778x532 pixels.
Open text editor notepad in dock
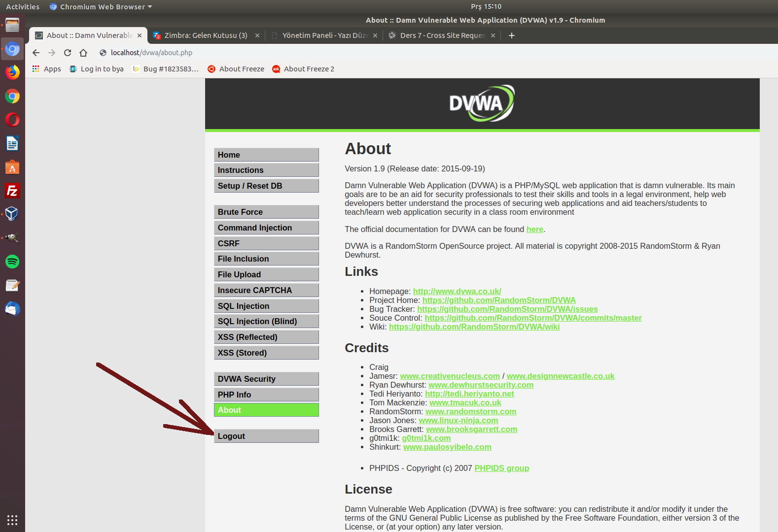click(12, 285)
